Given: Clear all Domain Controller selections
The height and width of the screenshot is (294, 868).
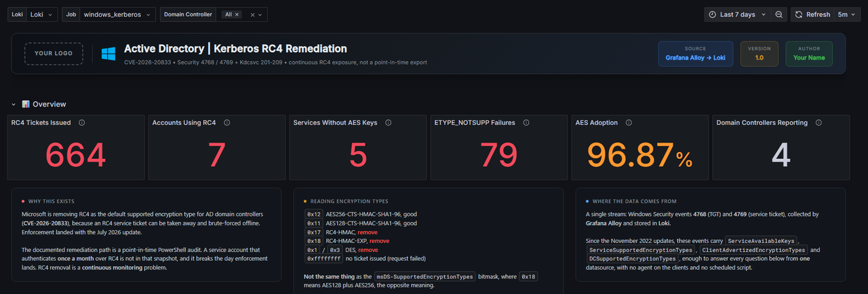Looking at the screenshot, I should (252, 14).
